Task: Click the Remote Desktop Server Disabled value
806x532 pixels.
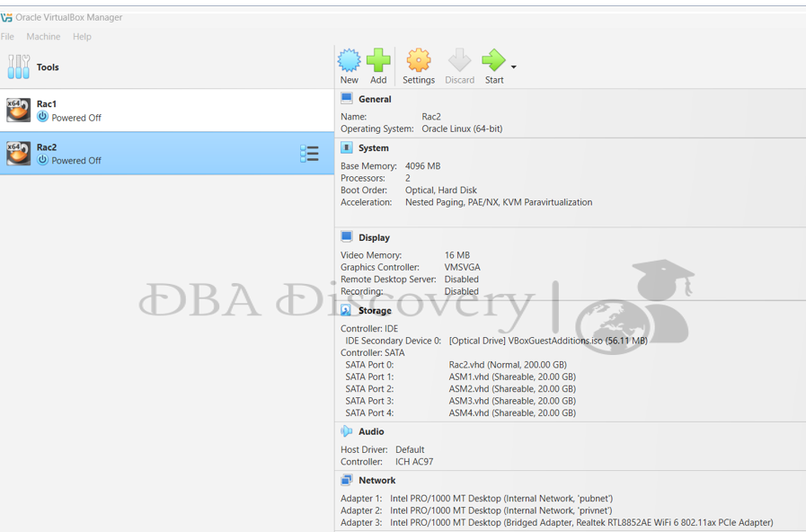Action: (462, 279)
